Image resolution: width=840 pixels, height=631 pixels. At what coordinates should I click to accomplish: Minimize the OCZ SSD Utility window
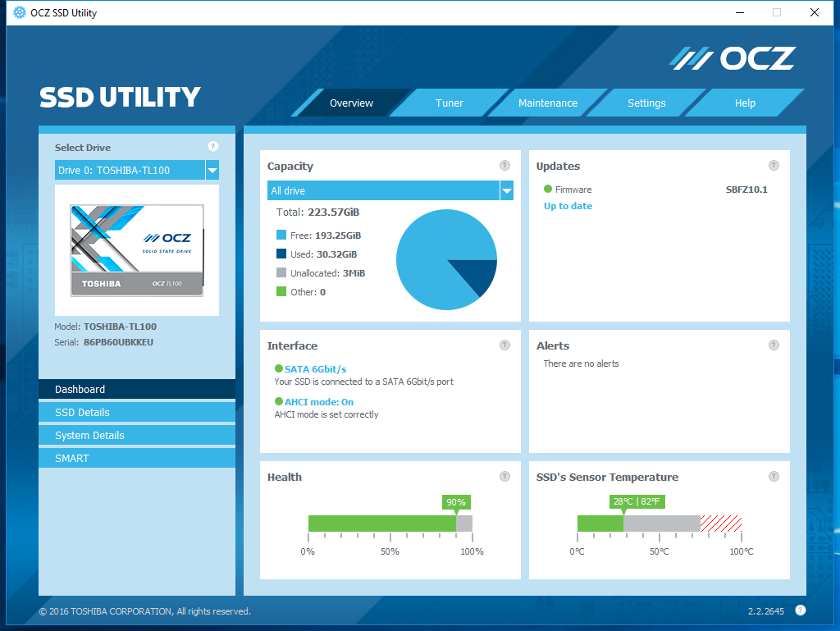tap(740, 12)
